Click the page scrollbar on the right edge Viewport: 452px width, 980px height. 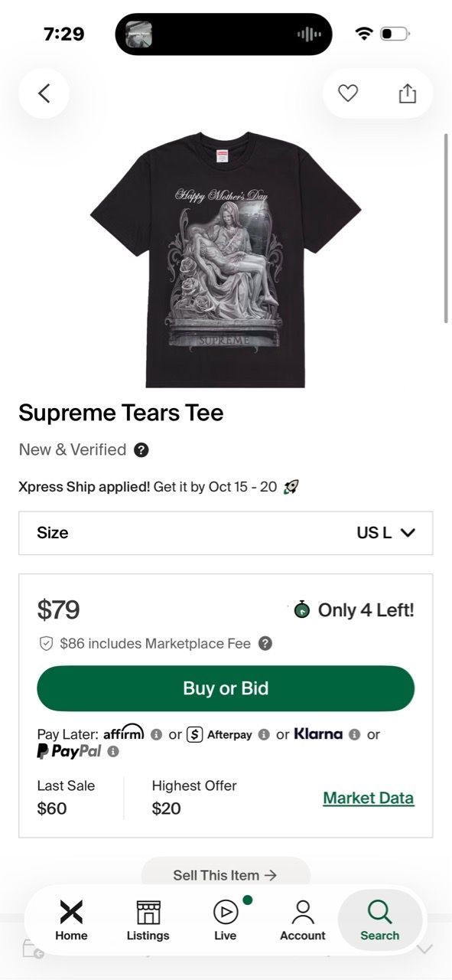pyautogui.click(x=446, y=228)
